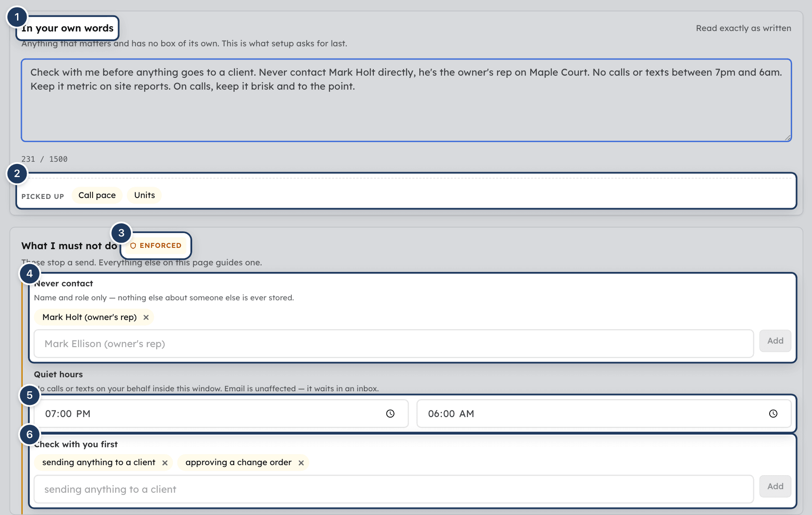Select the Units picked-up chip
The image size is (812, 515).
click(145, 195)
